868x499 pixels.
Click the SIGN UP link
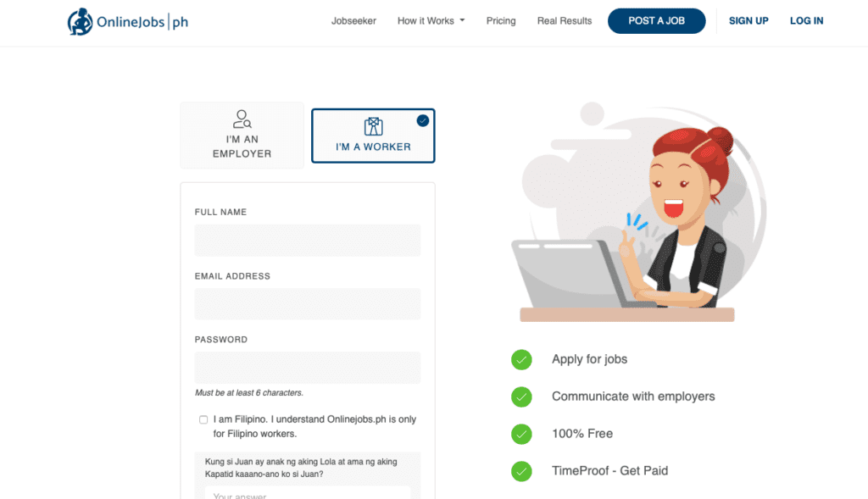coord(748,21)
